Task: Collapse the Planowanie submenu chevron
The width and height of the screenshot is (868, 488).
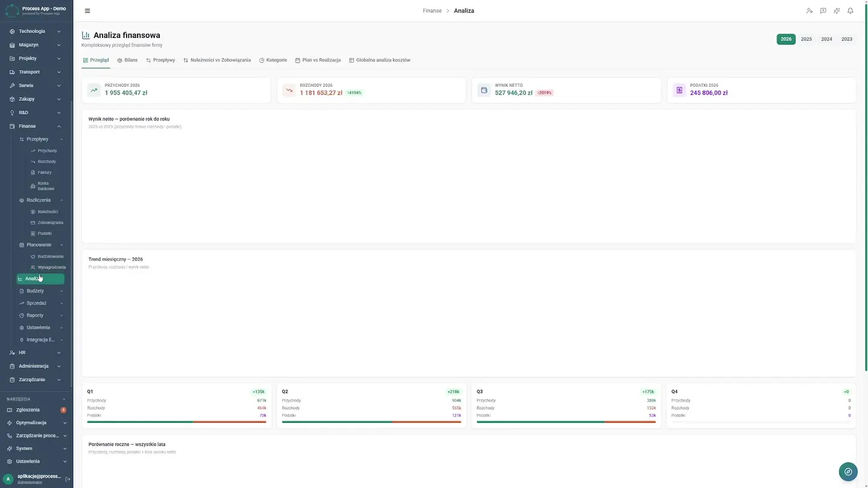Action: point(61,245)
